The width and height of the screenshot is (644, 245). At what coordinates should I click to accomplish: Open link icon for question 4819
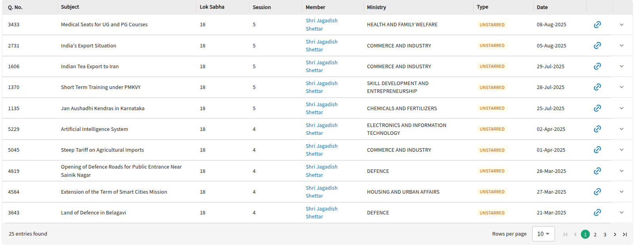(597, 171)
